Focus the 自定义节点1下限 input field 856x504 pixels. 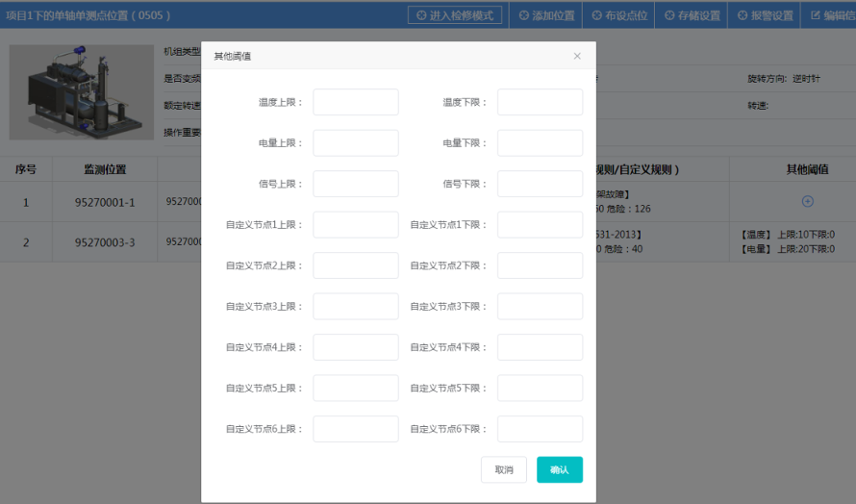coord(540,225)
